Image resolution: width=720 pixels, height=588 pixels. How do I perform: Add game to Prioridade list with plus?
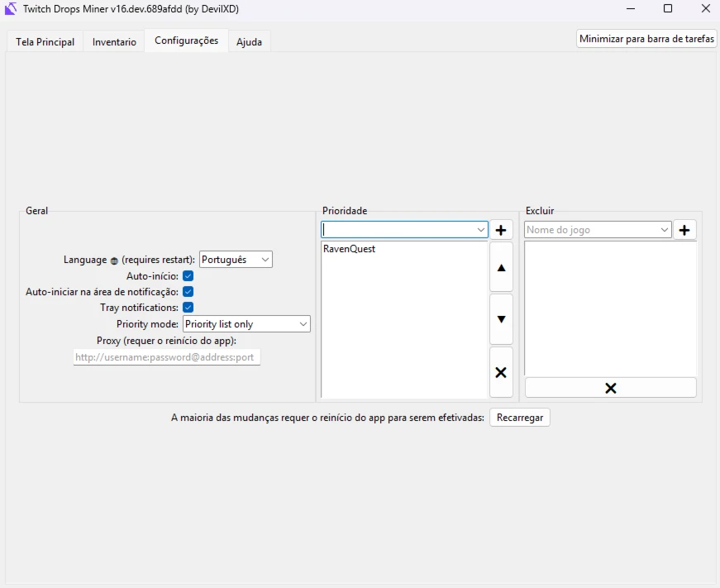coord(501,230)
